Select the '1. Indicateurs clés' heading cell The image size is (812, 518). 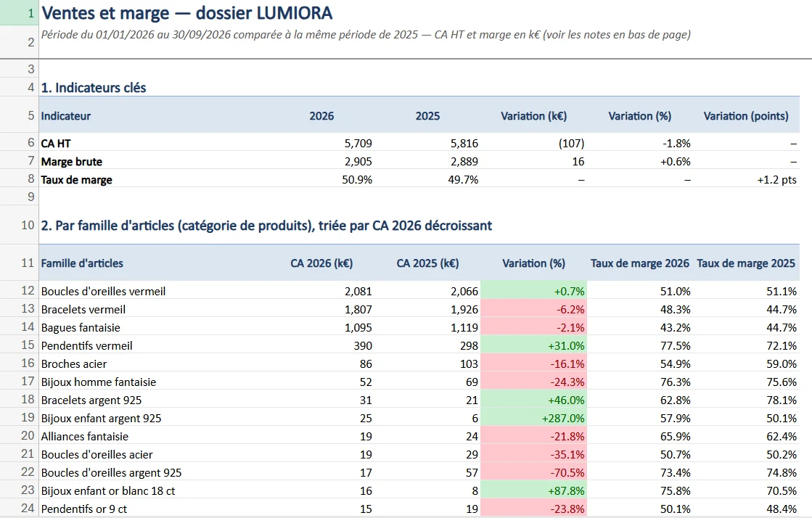(93, 88)
